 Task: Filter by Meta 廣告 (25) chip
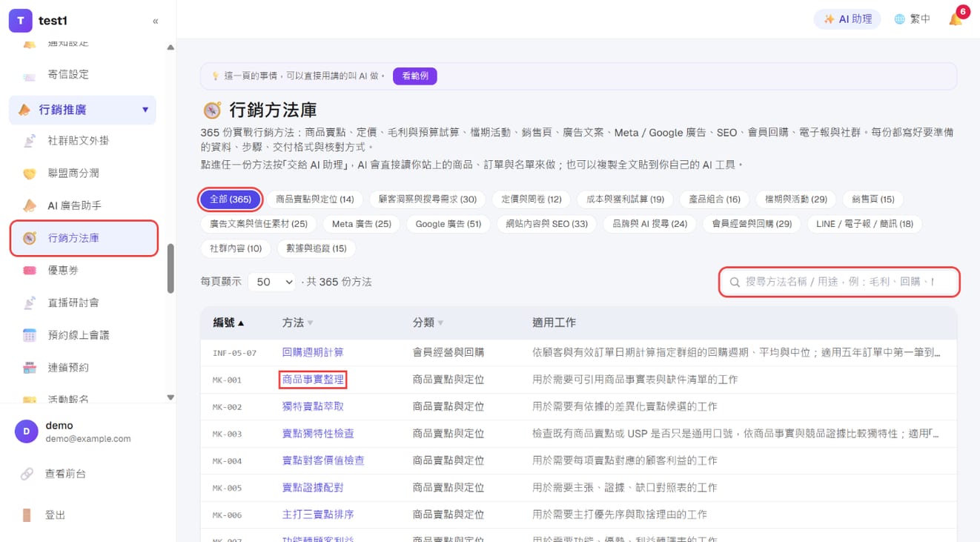point(362,223)
